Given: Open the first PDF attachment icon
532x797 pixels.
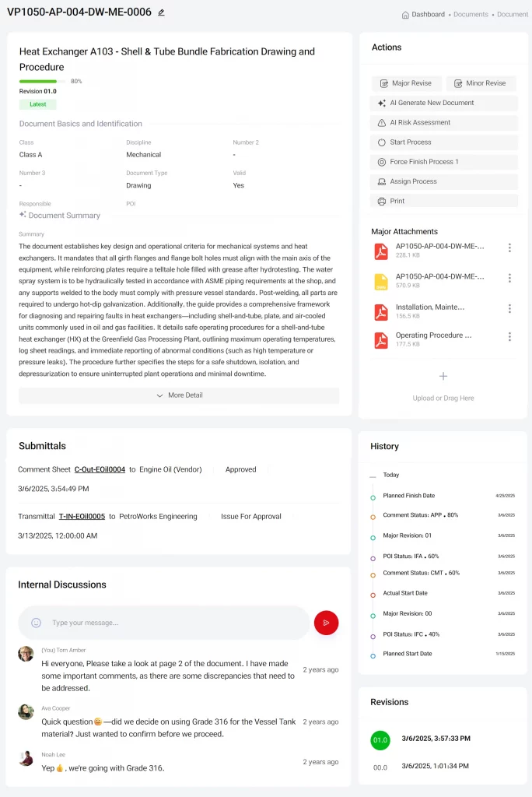Looking at the screenshot, I should 381,251.
